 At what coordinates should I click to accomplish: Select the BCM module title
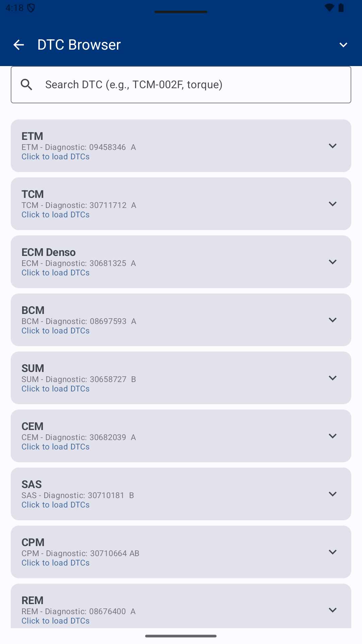pyautogui.click(x=33, y=310)
